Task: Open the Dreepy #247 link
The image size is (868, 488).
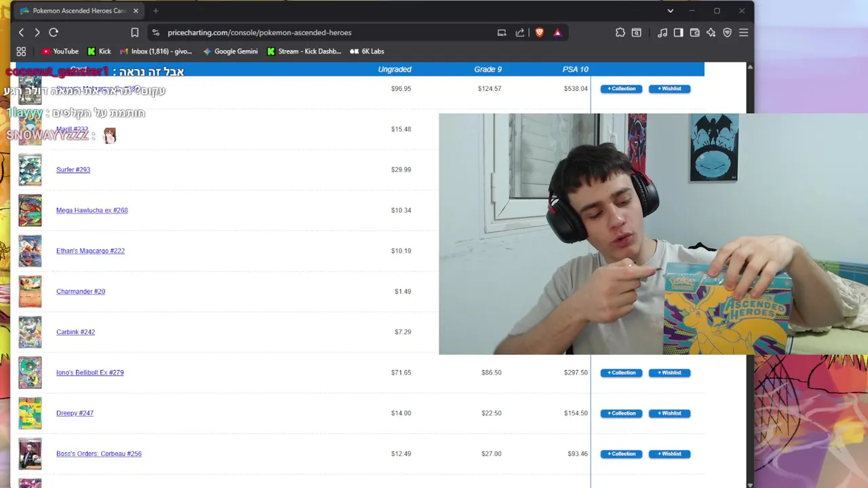Action: click(75, 413)
